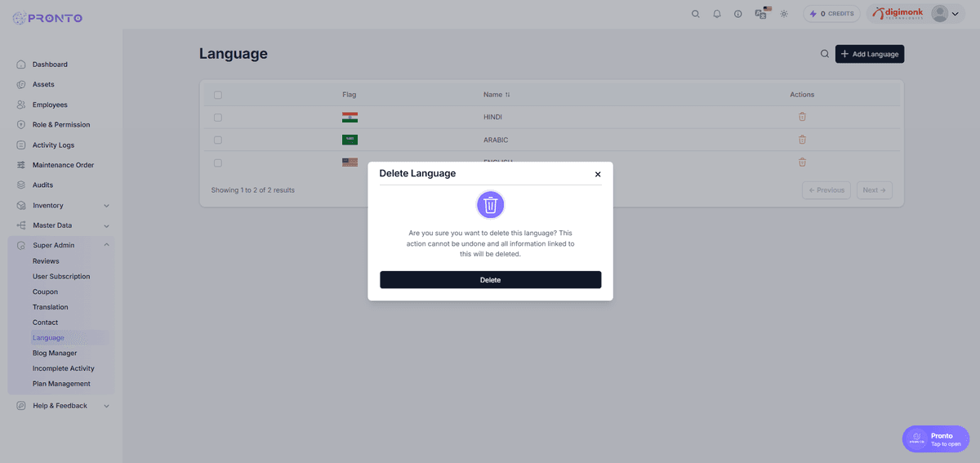The width and height of the screenshot is (980, 463).
Task: Click the India flag in HINDI row
Action: [x=350, y=118]
